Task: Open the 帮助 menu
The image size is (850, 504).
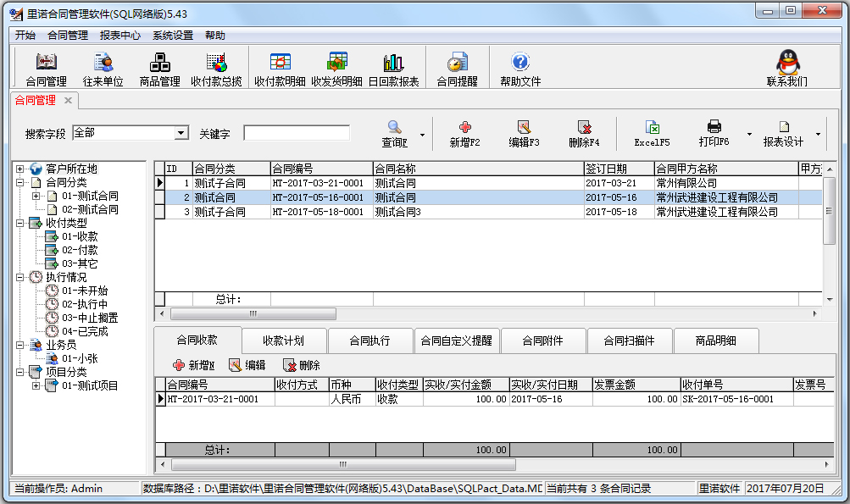Action: [215, 36]
